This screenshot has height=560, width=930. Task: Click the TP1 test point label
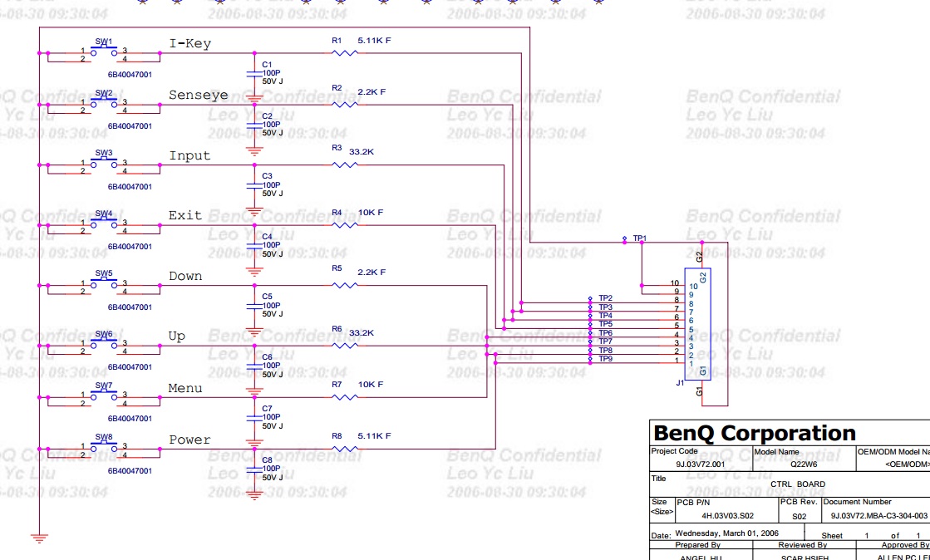(x=639, y=238)
